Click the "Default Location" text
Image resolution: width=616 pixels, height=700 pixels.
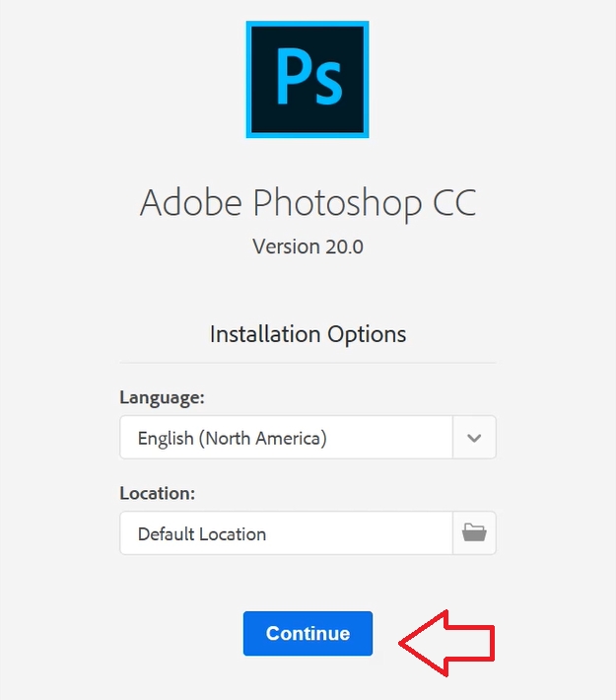click(202, 534)
